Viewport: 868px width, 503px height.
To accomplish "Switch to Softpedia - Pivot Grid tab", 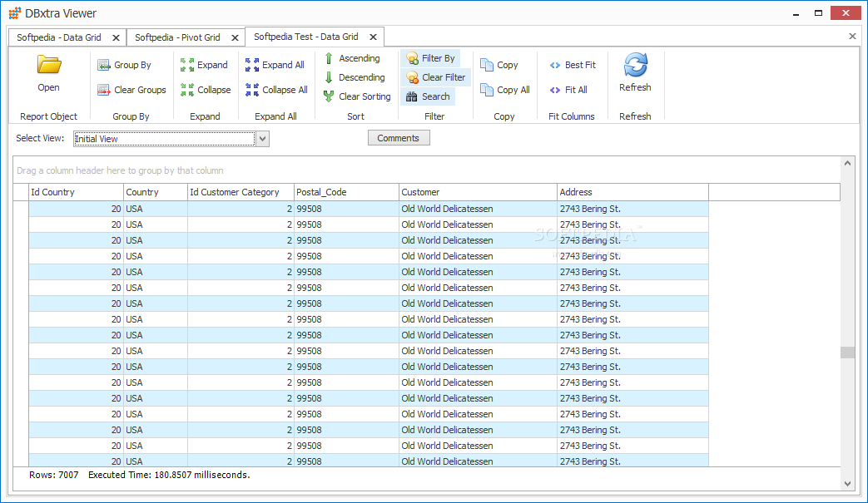I will pyautogui.click(x=177, y=37).
